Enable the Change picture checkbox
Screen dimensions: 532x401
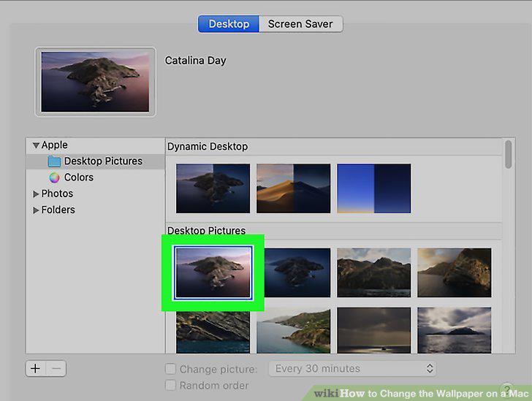tap(170, 369)
